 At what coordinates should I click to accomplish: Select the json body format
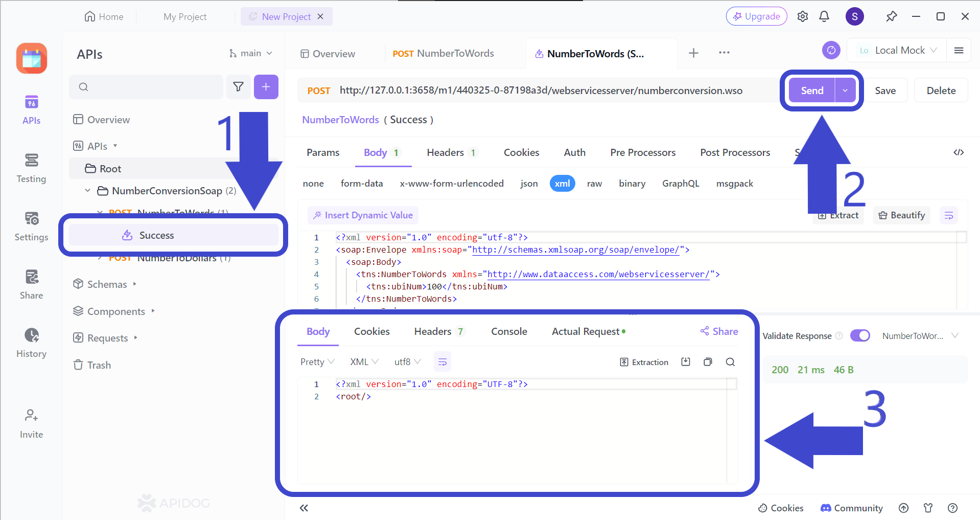(529, 183)
